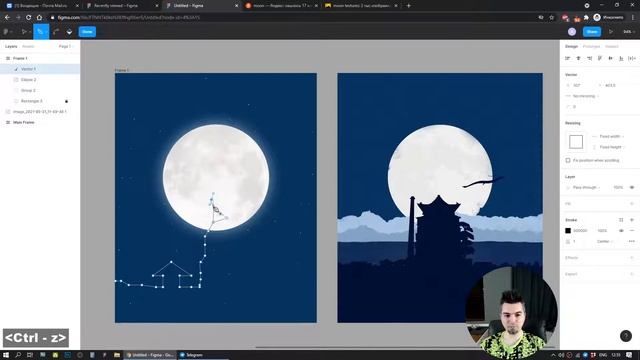Click the Y position field
This screenshot has width=640, height=360.
[x=612, y=85]
